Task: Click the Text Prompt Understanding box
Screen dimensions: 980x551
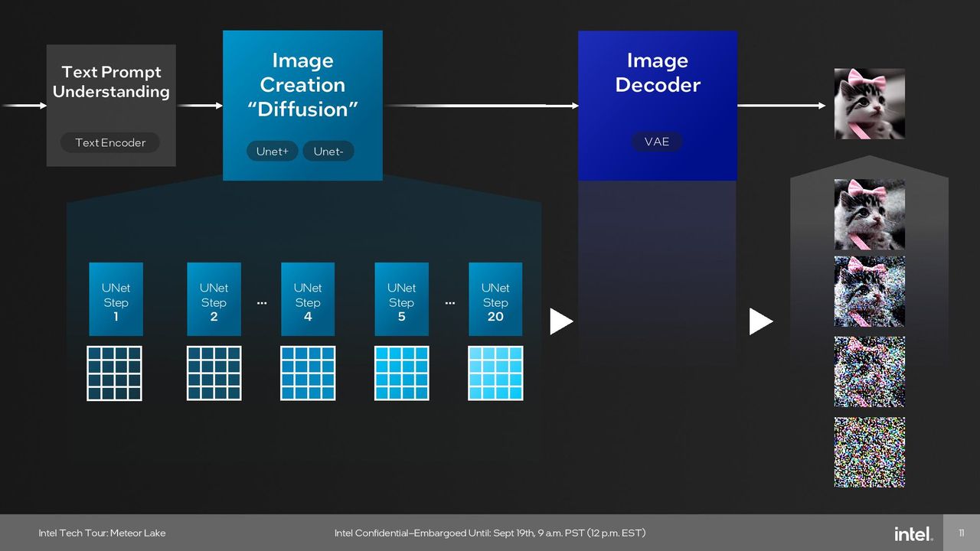Action: point(111,106)
